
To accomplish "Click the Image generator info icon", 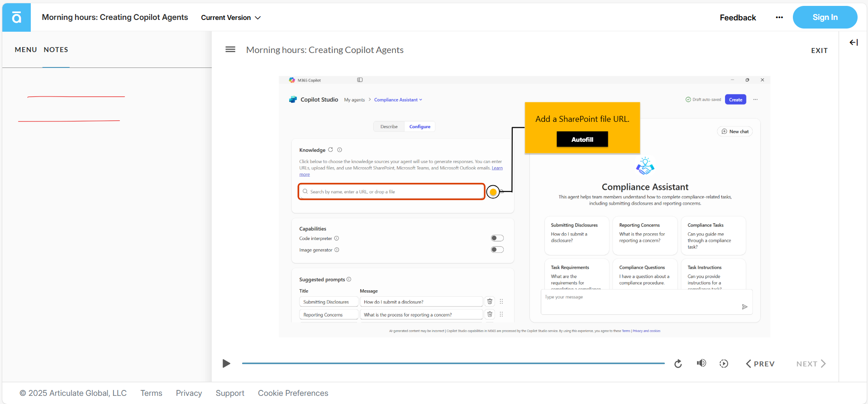I will click(x=337, y=250).
